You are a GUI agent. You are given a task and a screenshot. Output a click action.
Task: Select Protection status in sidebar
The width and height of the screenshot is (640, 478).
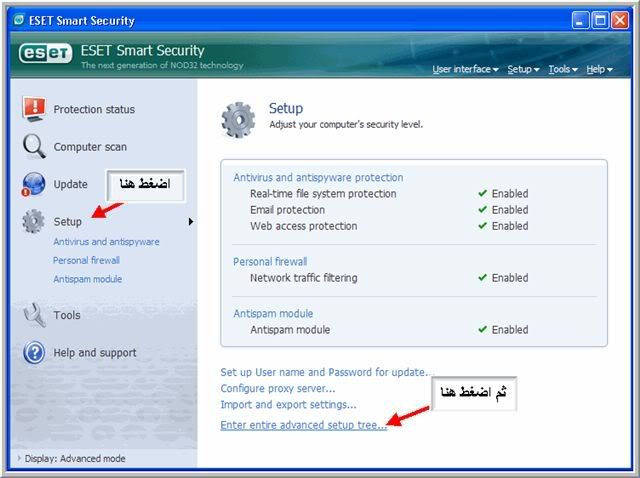click(x=94, y=109)
